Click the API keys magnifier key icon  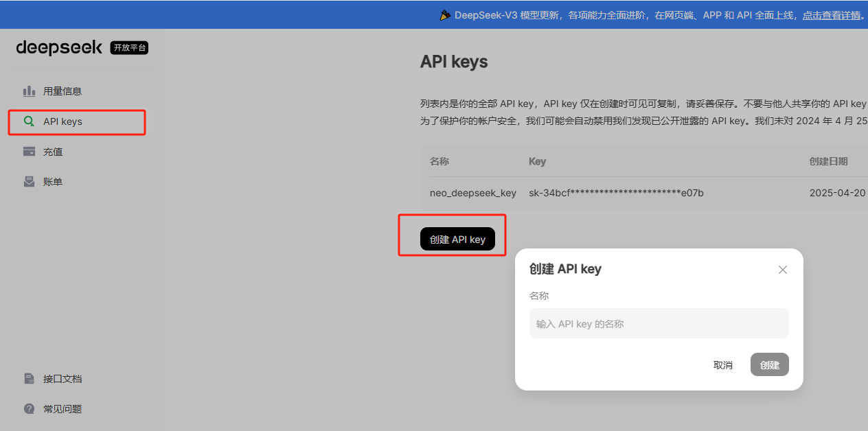(x=29, y=121)
